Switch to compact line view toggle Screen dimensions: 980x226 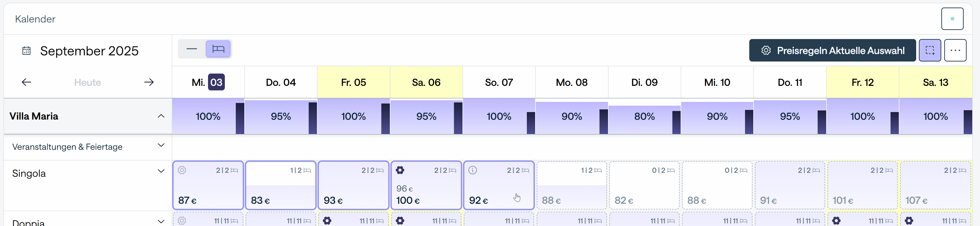(x=192, y=49)
